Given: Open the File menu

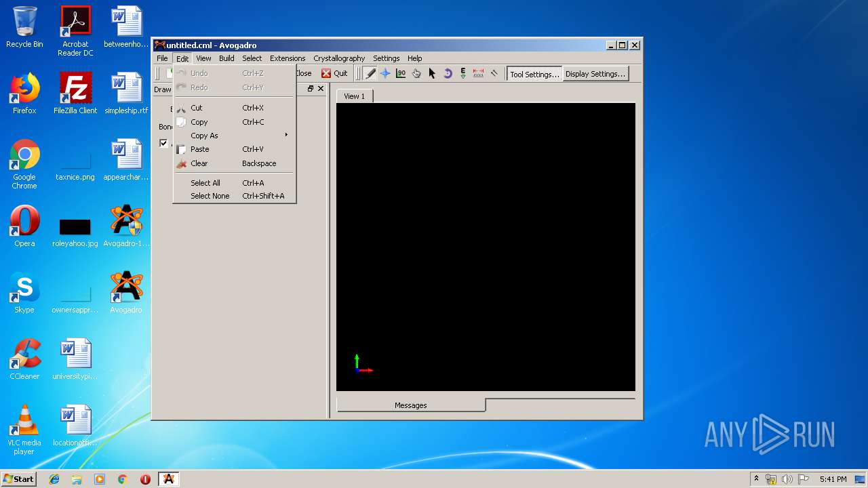Looking at the screenshot, I should 162,58.
